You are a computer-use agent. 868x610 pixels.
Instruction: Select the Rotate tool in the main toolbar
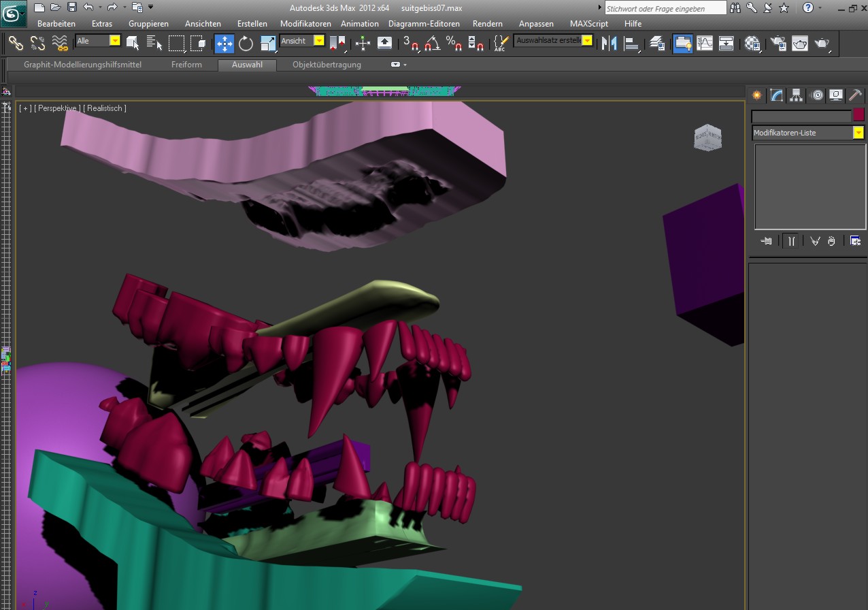point(246,44)
